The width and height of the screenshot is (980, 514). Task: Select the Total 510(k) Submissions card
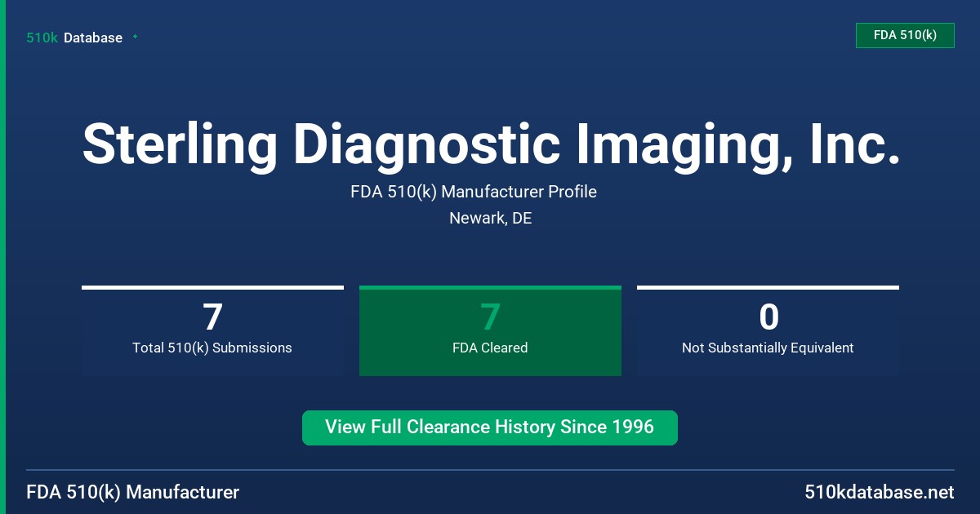pos(212,330)
